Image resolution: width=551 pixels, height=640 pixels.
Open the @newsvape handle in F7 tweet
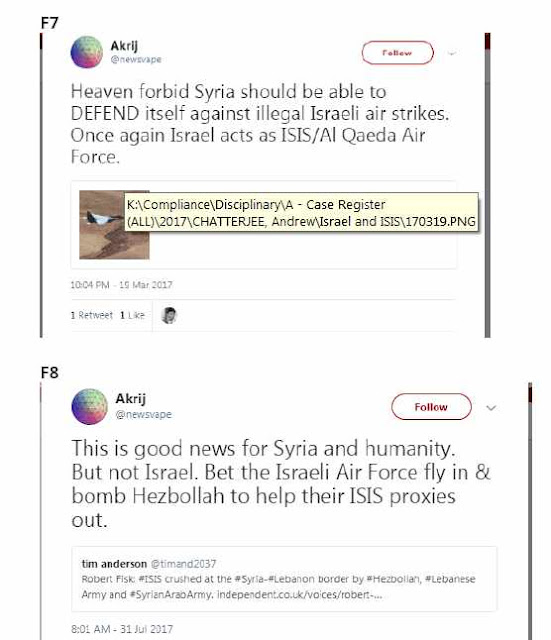pos(136,60)
